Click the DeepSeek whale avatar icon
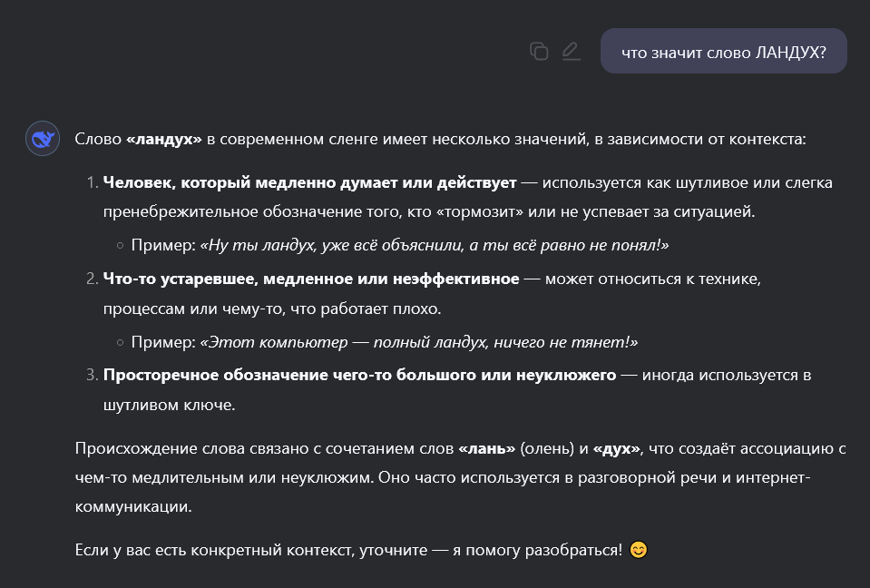Image resolution: width=870 pixels, height=588 pixels. tap(43, 139)
